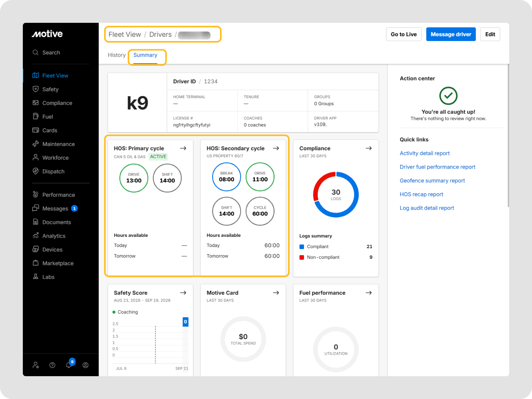Open Fuel performance card arrow
The height and width of the screenshot is (399, 532).
(369, 292)
